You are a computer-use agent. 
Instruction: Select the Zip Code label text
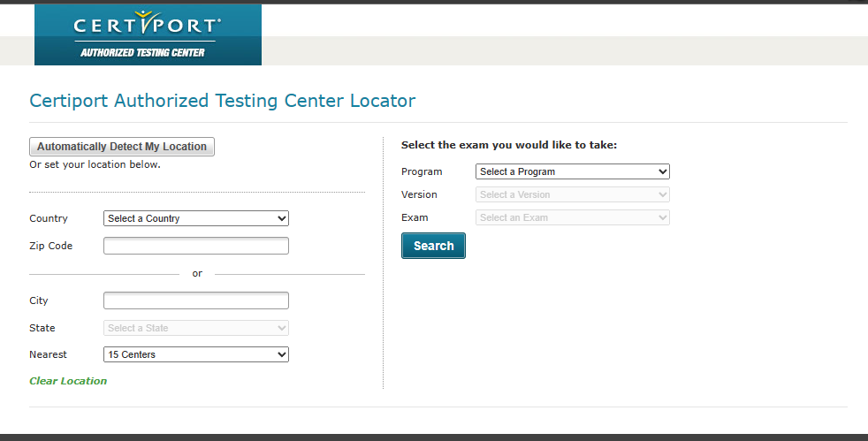coord(50,246)
